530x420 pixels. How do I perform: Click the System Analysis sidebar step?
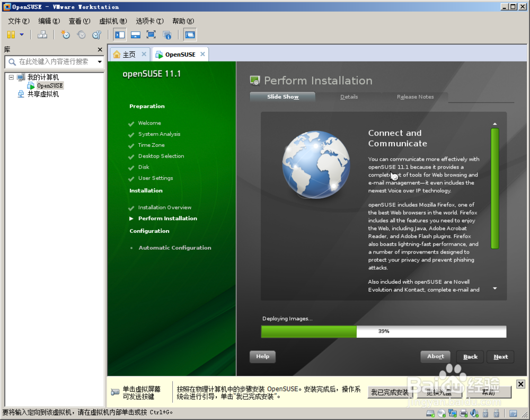(159, 134)
